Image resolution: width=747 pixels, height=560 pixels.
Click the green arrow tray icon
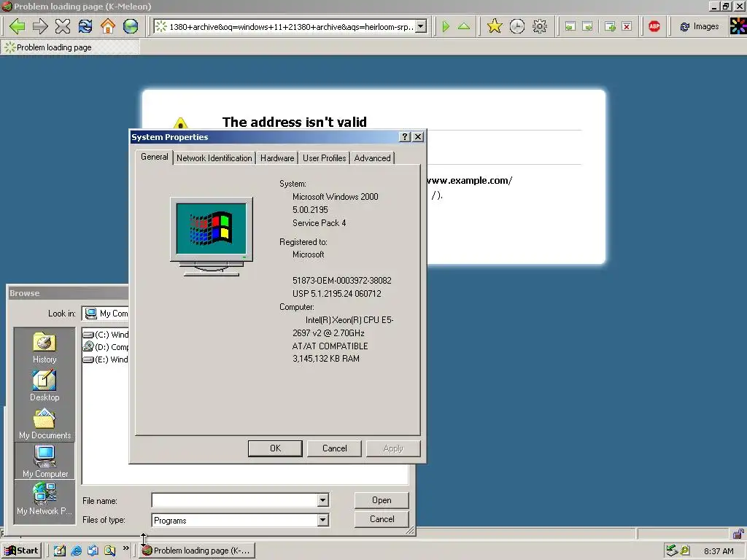tap(671, 551)
